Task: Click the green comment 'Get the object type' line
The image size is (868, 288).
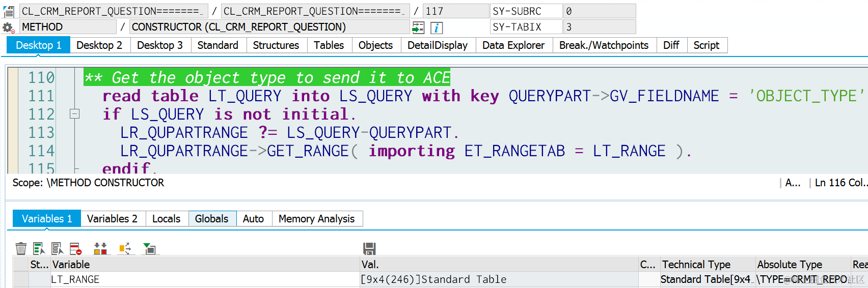Action: [267, 77]
